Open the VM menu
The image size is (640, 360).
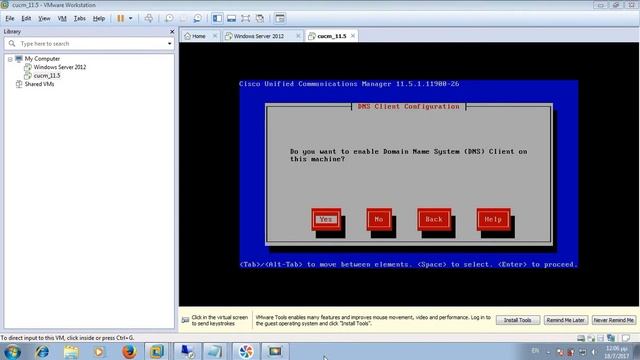[62, 18]
